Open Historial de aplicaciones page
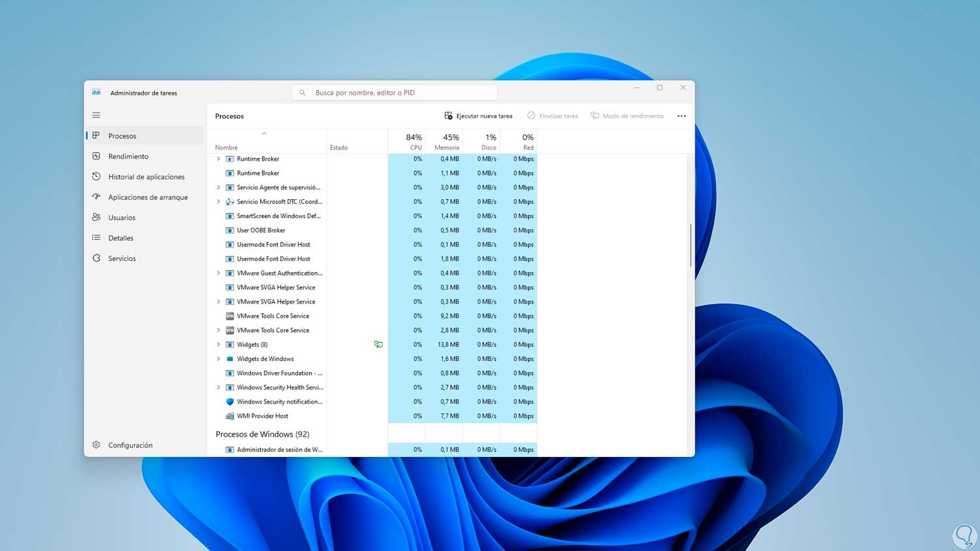 point(145,177)
